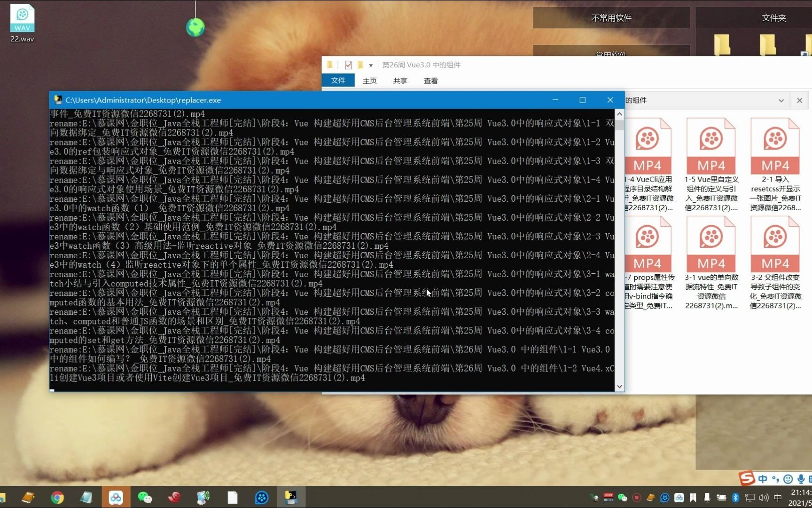The image size is (812, 508).
Task: Open the WeChat tray icon
Action: [x=622, y=497]
